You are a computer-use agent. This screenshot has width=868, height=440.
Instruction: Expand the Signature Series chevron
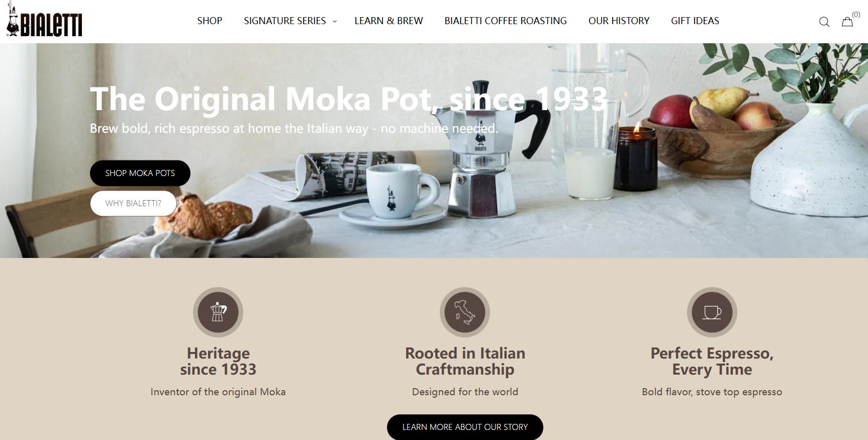tap(335, 22)
